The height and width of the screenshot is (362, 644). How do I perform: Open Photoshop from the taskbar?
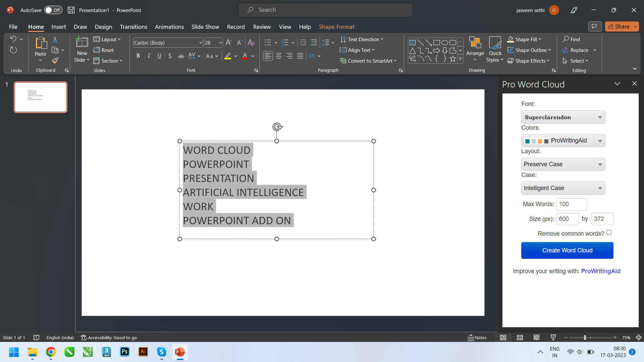click(x=125, y=352)
